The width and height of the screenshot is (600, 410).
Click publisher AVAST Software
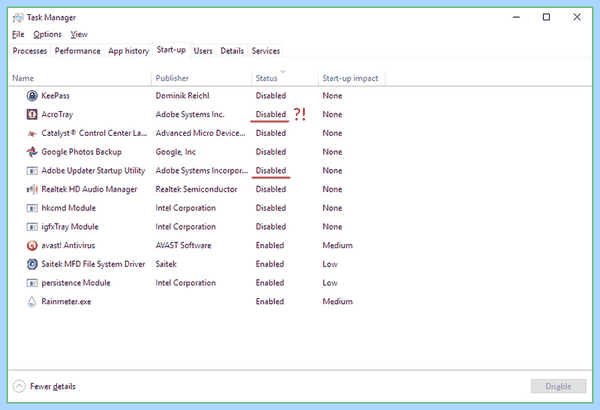coord(183,245)
